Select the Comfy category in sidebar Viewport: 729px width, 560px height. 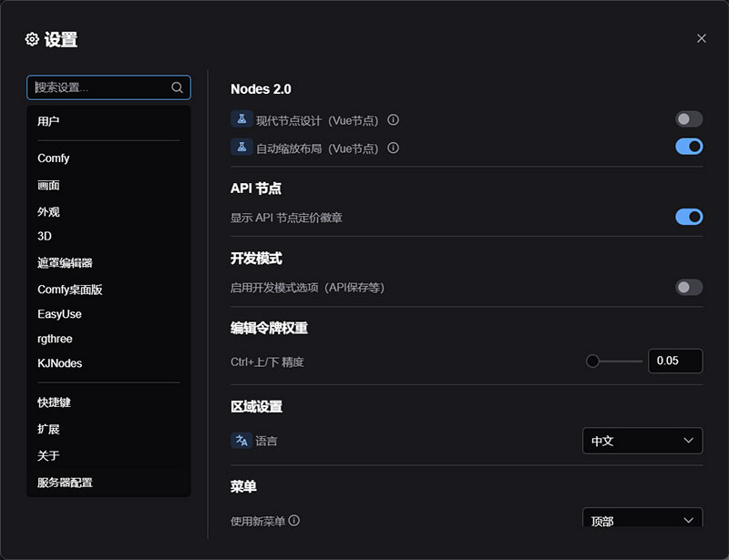[x=54, y=158]
